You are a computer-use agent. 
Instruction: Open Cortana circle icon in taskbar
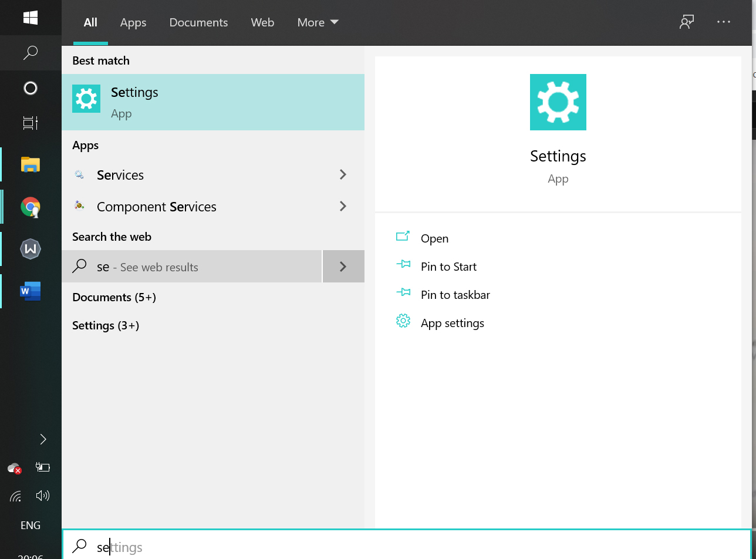point(31,88)
